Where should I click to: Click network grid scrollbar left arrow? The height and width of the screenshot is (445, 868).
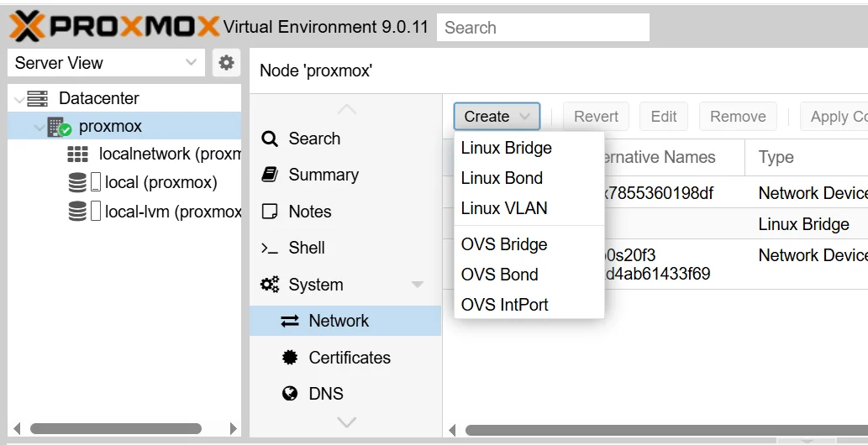tap(452, 430)
